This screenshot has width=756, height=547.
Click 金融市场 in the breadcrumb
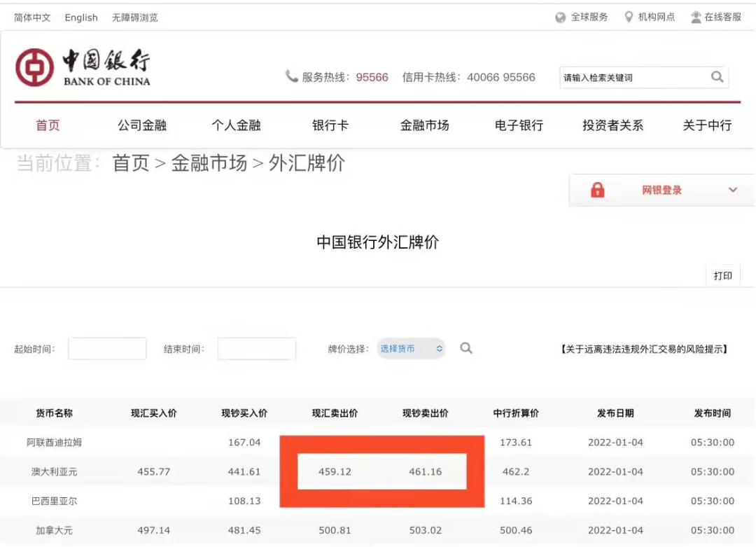point(209,163)
